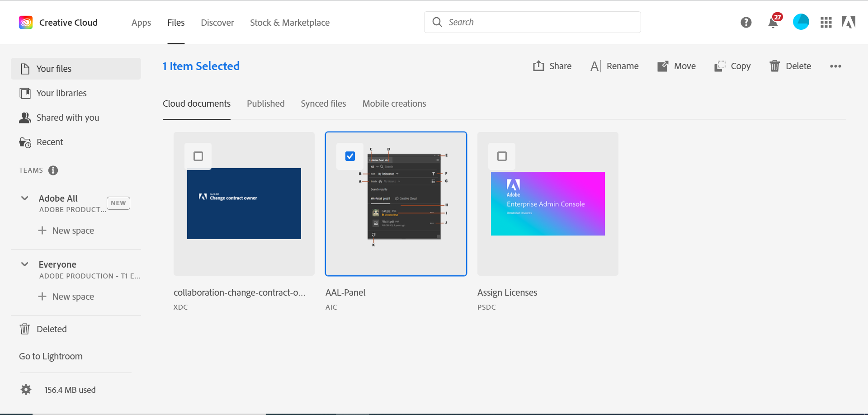The image size is (868, 415).
Task: Open the blue profile avatar
Action: point(801,22)
